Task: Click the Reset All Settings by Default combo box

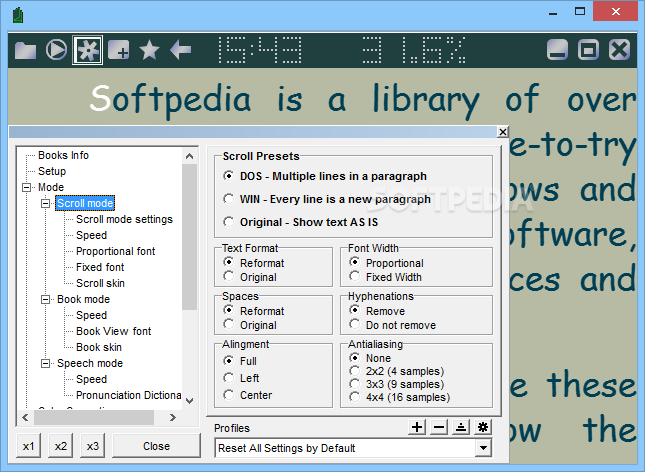Action: click(353, 448)
